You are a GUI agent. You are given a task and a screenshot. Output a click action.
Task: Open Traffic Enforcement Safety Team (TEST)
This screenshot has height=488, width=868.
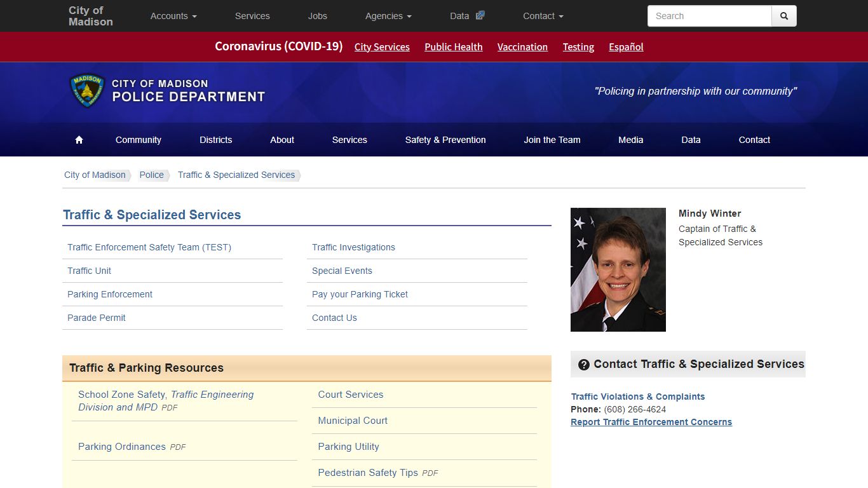click(149, 247)
